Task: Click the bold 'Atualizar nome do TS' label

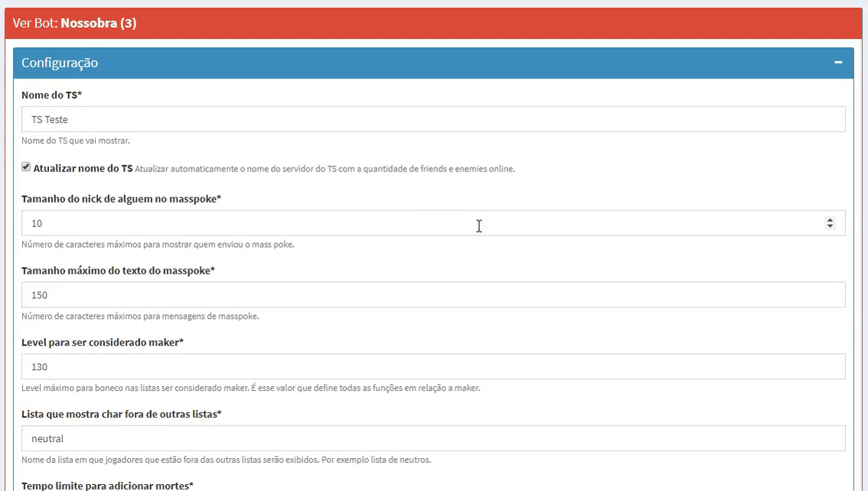Action: pos(83,168)
